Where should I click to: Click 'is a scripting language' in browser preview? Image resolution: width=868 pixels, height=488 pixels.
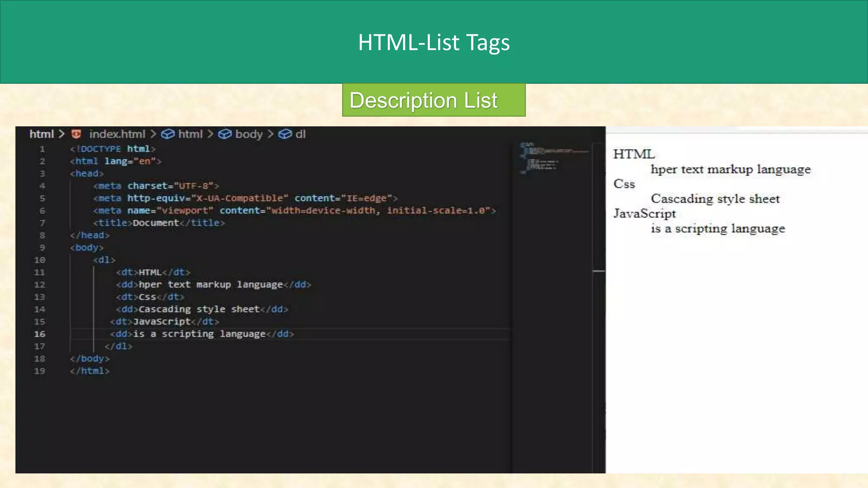(x=718, y=229)
